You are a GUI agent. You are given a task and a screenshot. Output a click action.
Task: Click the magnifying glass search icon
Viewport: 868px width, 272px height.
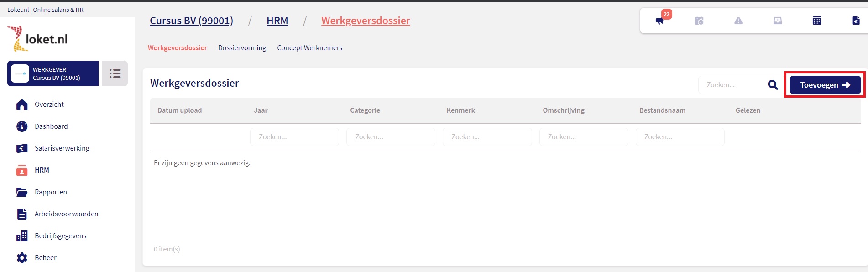[773, 85]
